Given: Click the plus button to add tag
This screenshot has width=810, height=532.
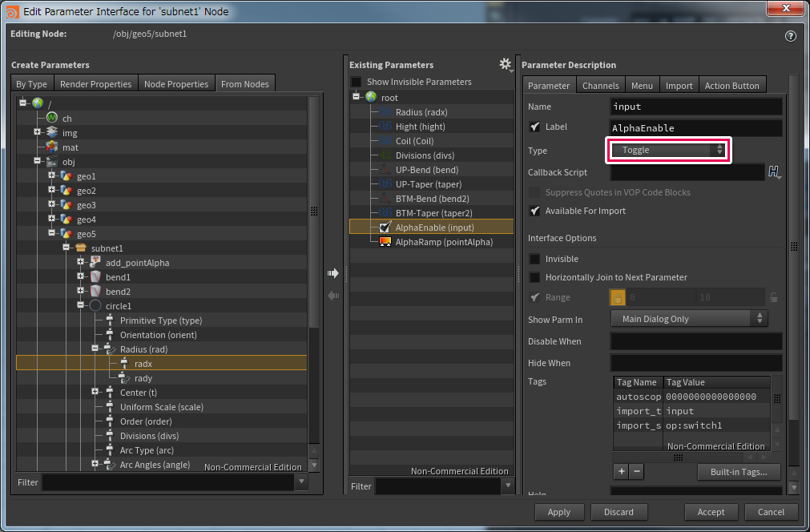Looking at the screenshot, I should click(x=622, y=471).
